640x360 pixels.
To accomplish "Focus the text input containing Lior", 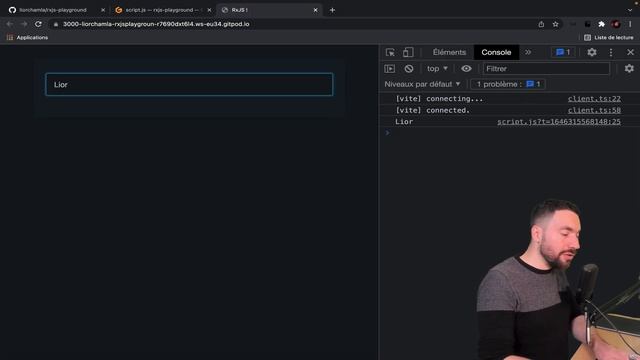I will 189,84.
